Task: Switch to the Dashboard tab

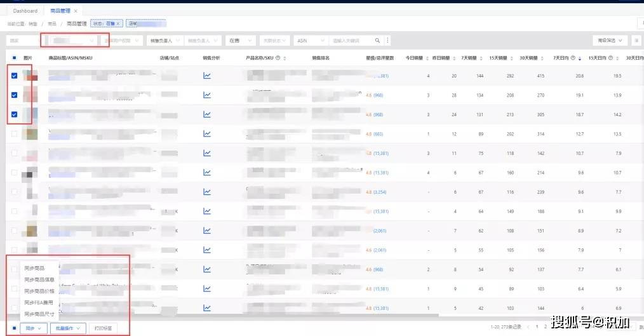Action: click(x=25, y=11)
